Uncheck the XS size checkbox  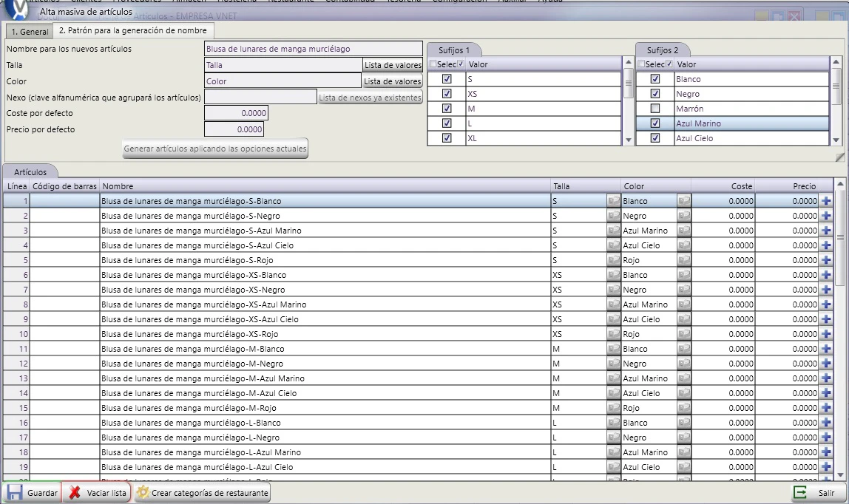(447, 94)
